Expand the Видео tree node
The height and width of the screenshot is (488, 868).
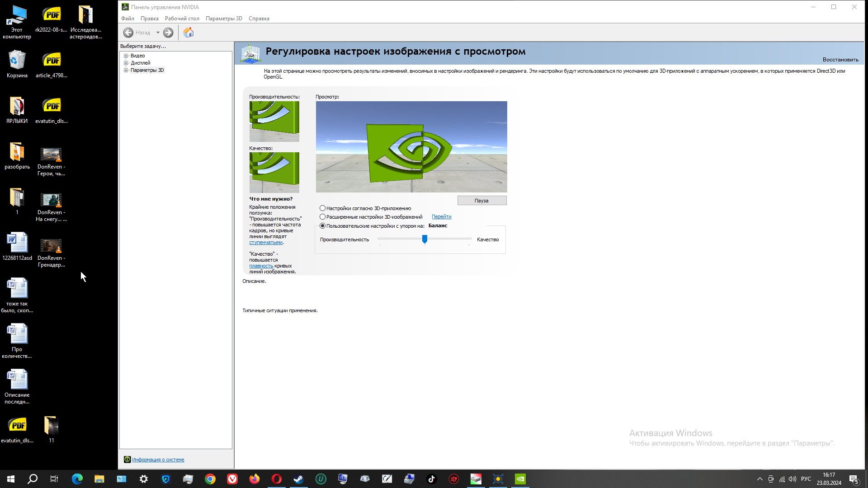pos(126,56)
